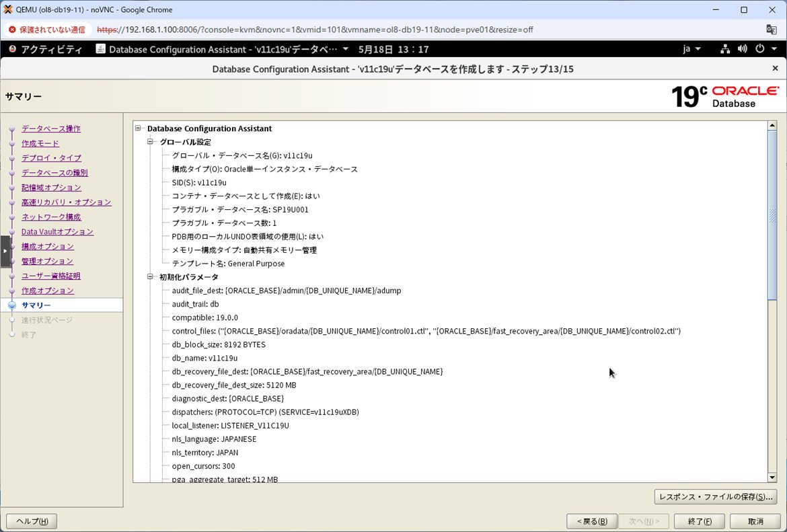Click the 取消 button
This screenshot has height=532, width=787.
755,521
